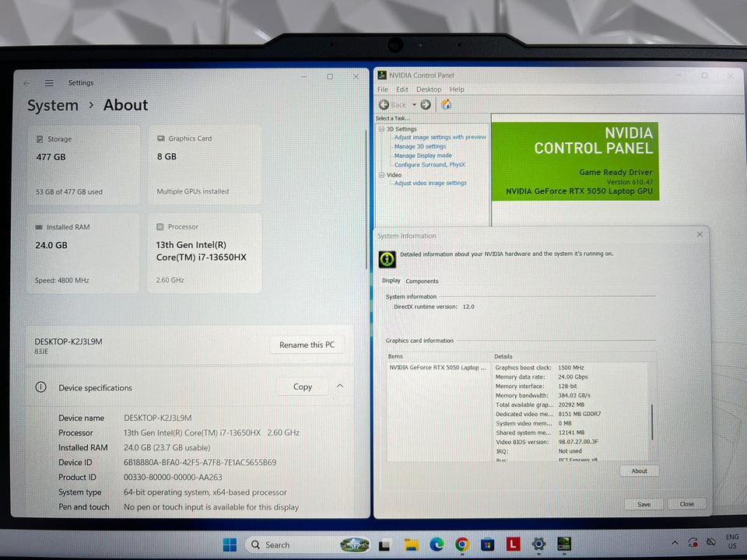Switch to NVIDIA Control Panel taskbar icon
The height and width of the screenshot is (560, 747).
(564, 544)
